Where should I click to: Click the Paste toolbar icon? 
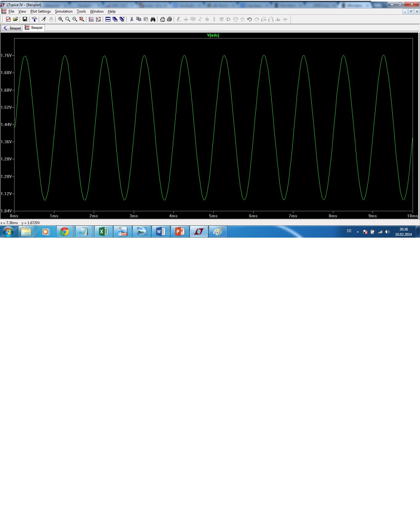coord(146,19)
